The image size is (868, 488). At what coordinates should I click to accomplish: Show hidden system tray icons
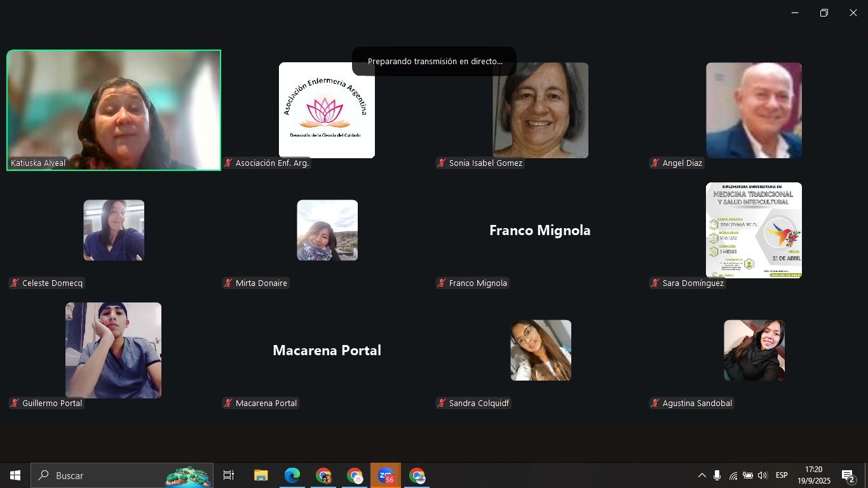(702, 475)
